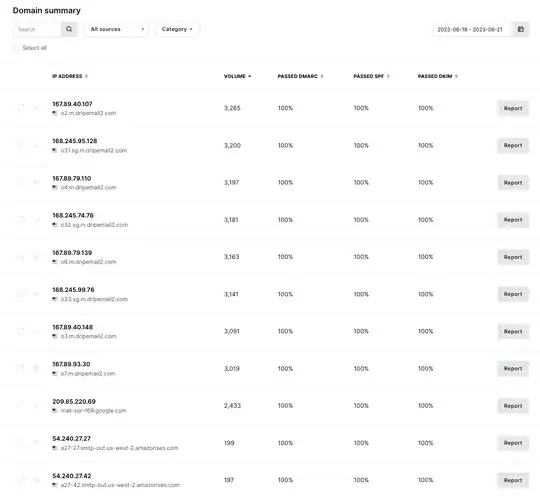Screen dimensions: 540x497
Task: Click the flag icon beside o6.m.dripemail2.com
Action: point(54,262)
